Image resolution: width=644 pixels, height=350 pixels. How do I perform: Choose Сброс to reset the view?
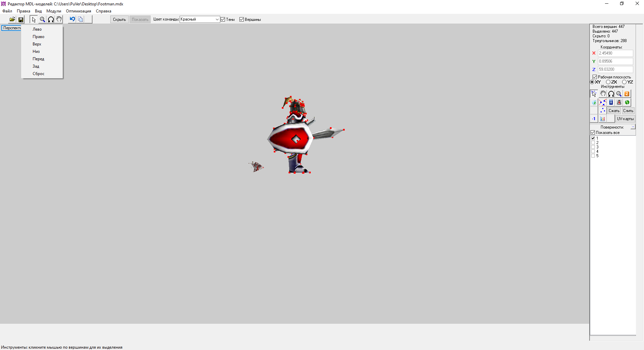click(x=42, y=74)
